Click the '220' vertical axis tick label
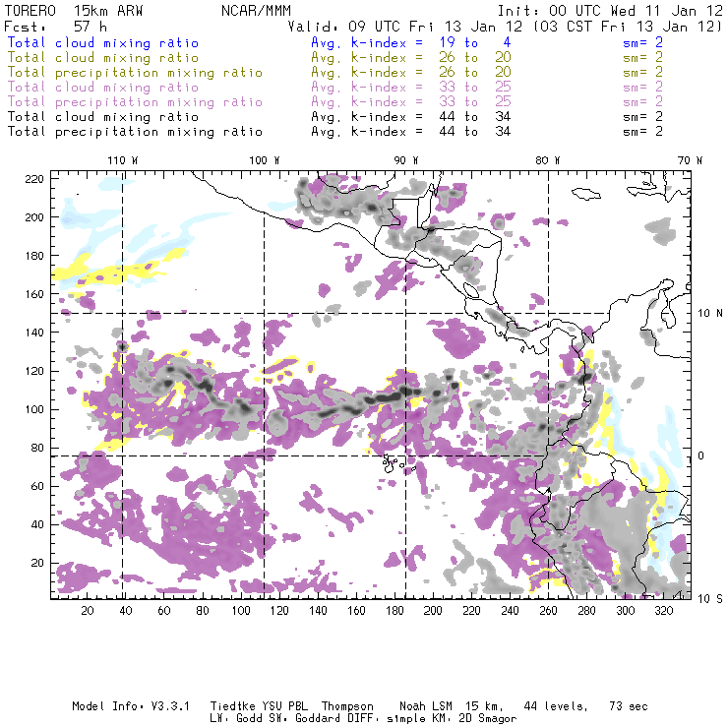 [34, 179]
